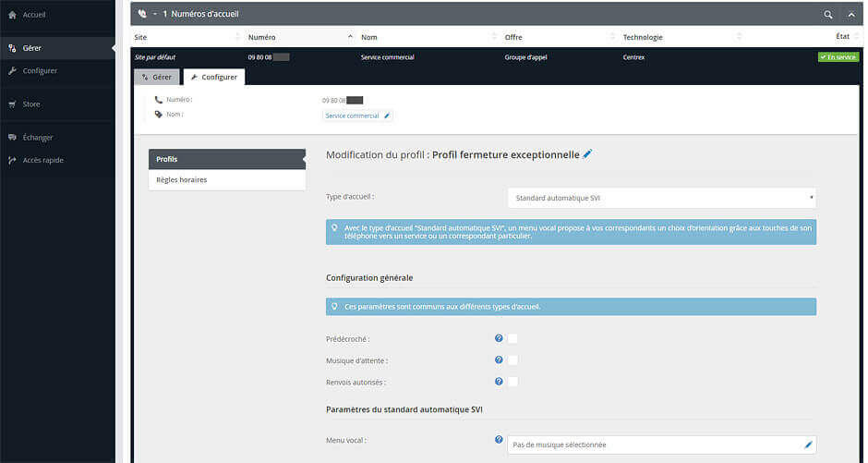
Task: Toggle the Renvois autorisés checkbox
Action: [x=512, y=382]
